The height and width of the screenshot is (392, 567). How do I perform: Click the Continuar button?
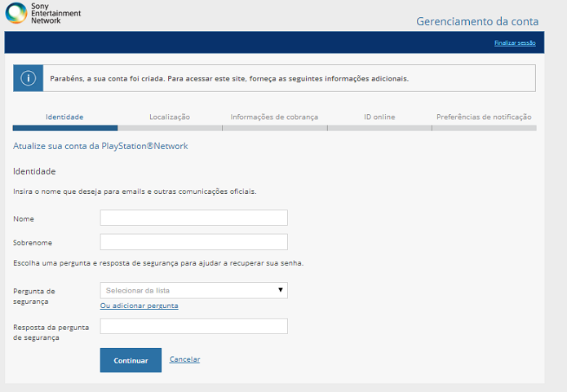[x=131, y=360]
